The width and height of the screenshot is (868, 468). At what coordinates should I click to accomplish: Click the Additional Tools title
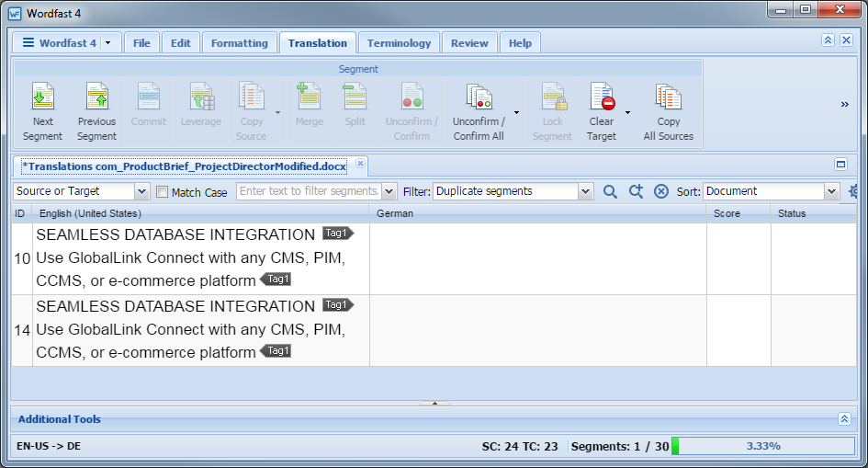point(59,419)
